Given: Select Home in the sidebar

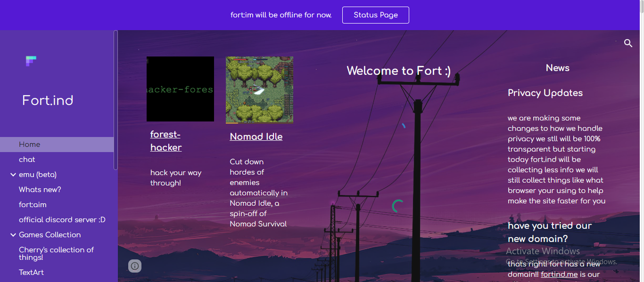Looking at the screenshot, I should click(57, 145).
